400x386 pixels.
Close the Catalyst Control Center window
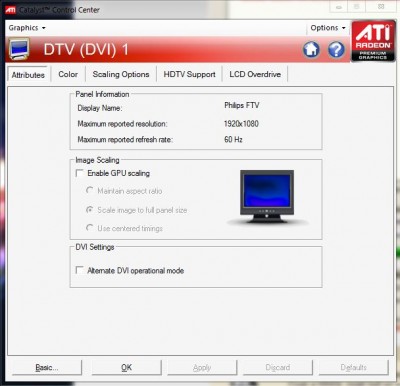(x=381, y=7)
